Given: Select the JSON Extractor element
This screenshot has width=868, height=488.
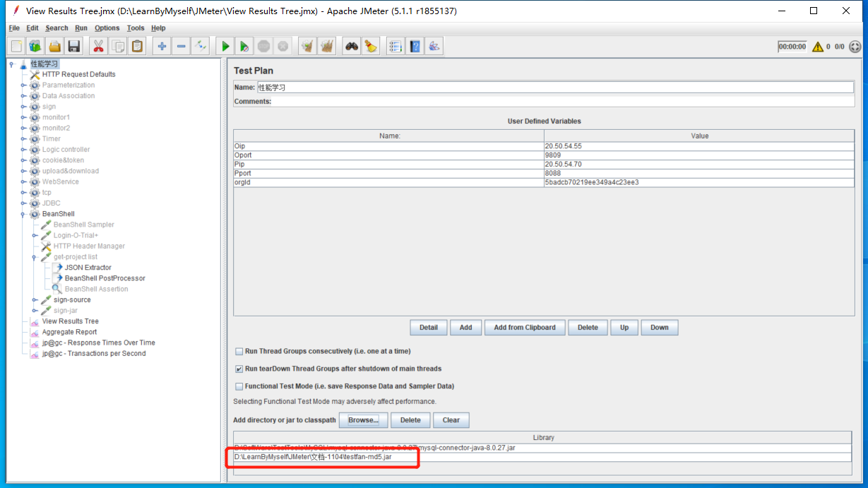Looking at the screenshot, I should pos(88,268).
